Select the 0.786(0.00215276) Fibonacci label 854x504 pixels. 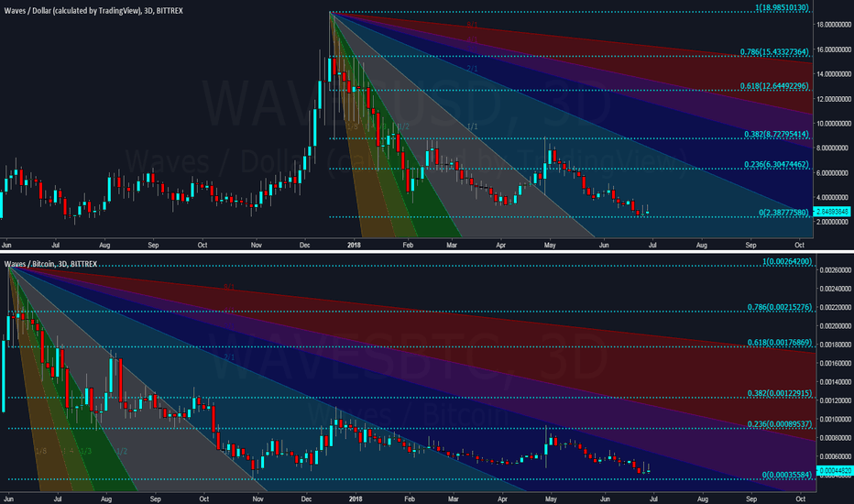[x=780, y=307]
